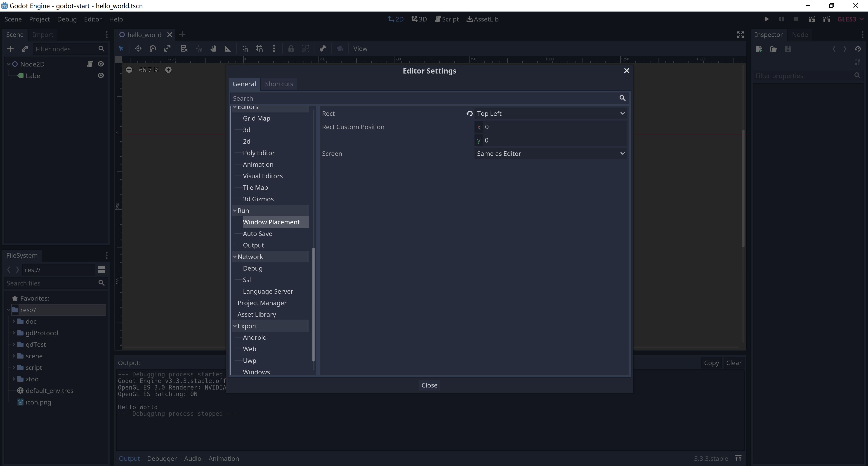Open the Editor menu
Viewport: 868px width, 466px height.
click(93, 19)
